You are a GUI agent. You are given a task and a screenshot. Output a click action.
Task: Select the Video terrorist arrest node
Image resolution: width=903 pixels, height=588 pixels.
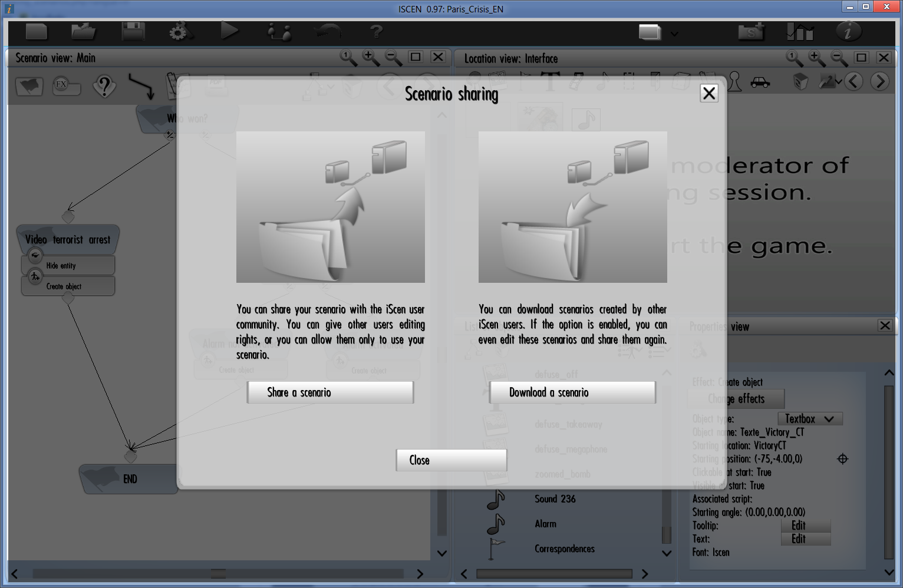[68, 240]
